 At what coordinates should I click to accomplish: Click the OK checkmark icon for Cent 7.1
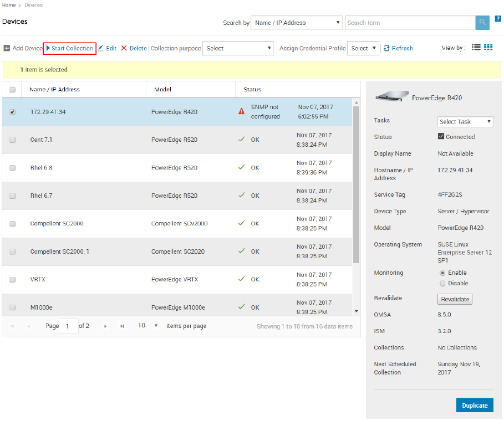pos(241,139)
